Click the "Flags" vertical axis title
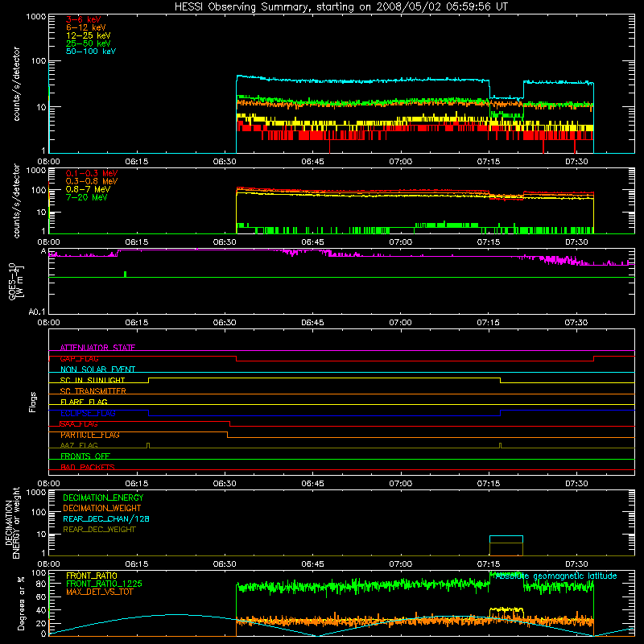The height and width of the screenshot is (644, 644). pyautogui.click(x=33, y=402)
